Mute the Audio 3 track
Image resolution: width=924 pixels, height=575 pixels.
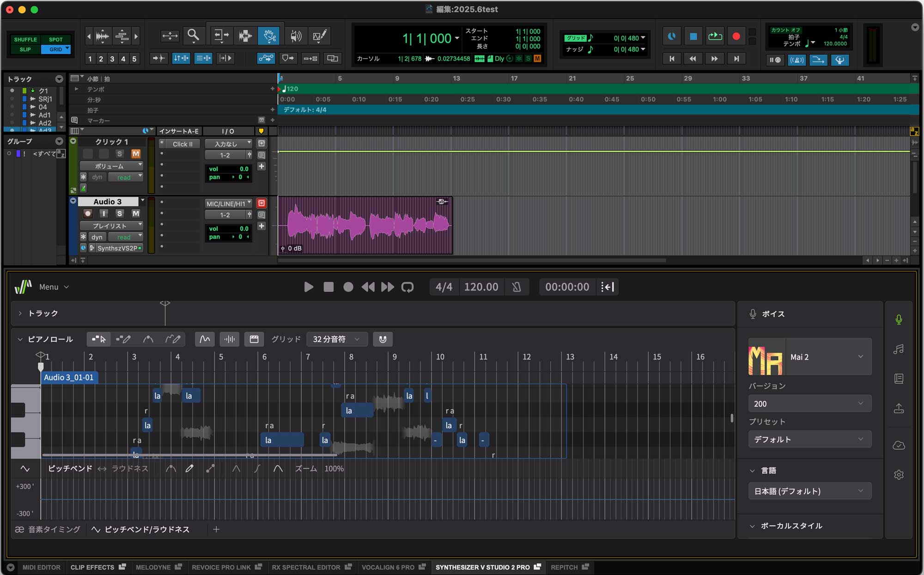click(136, 214)
